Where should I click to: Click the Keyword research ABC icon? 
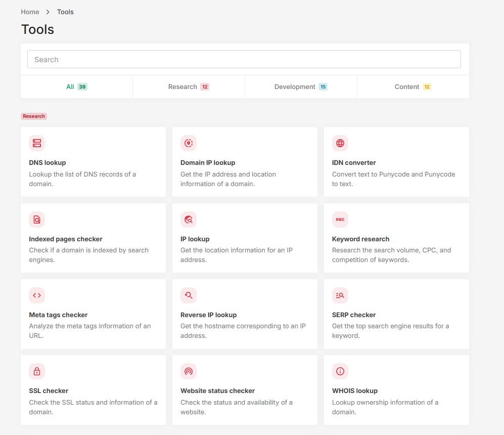tap(340, 220)
